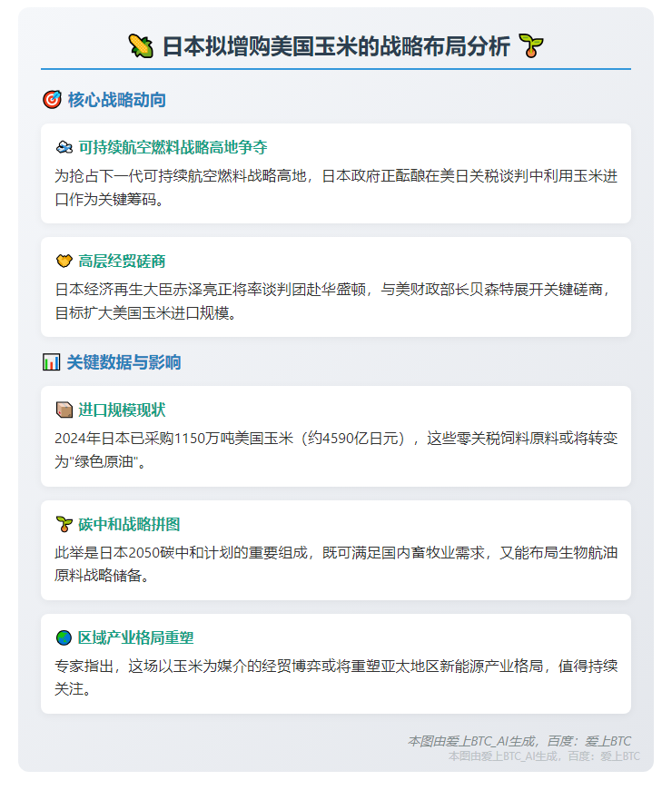Click the target icon by 核心战略动向
Screen dimensions: 672x800
52,100
